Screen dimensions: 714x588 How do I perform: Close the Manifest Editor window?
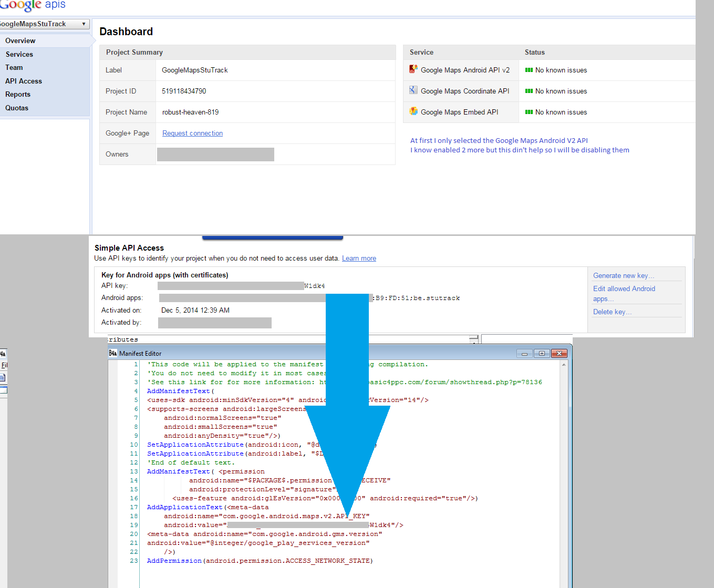(559, 353)
